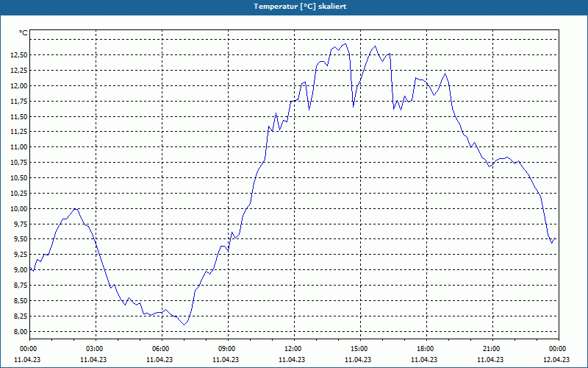
Task: Choose the '9,75' y-axis tick label
Action: click(21, 224)
